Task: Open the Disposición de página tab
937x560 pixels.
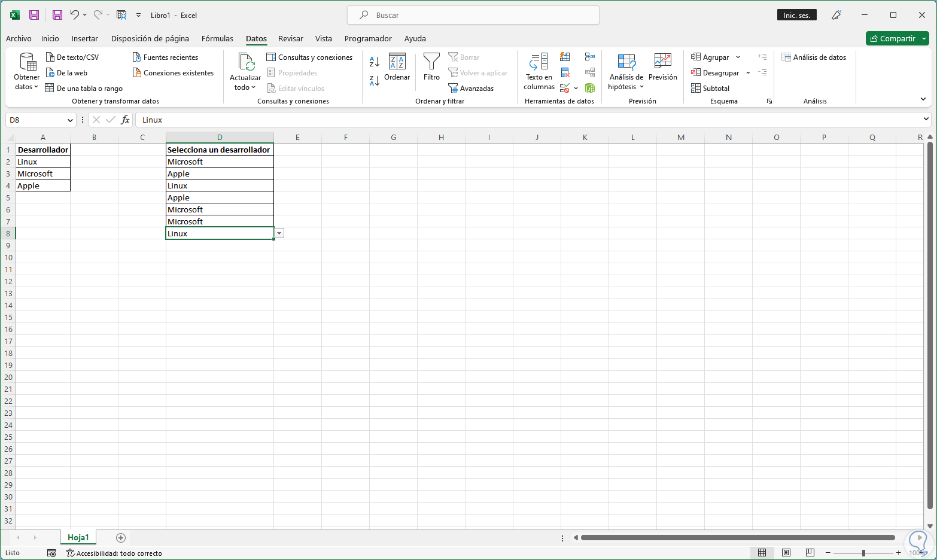Action: tap(150, 38)
